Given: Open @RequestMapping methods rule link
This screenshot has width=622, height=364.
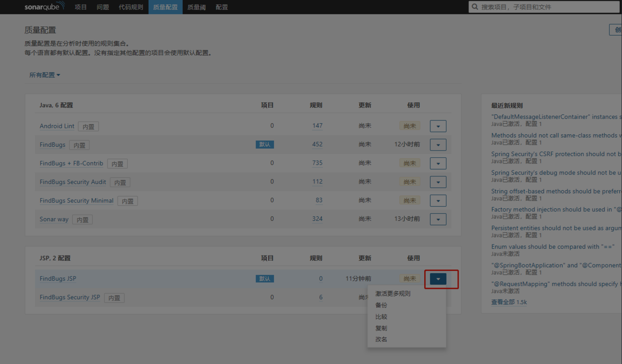Looking at the screenshot, I should pos(556,283).
